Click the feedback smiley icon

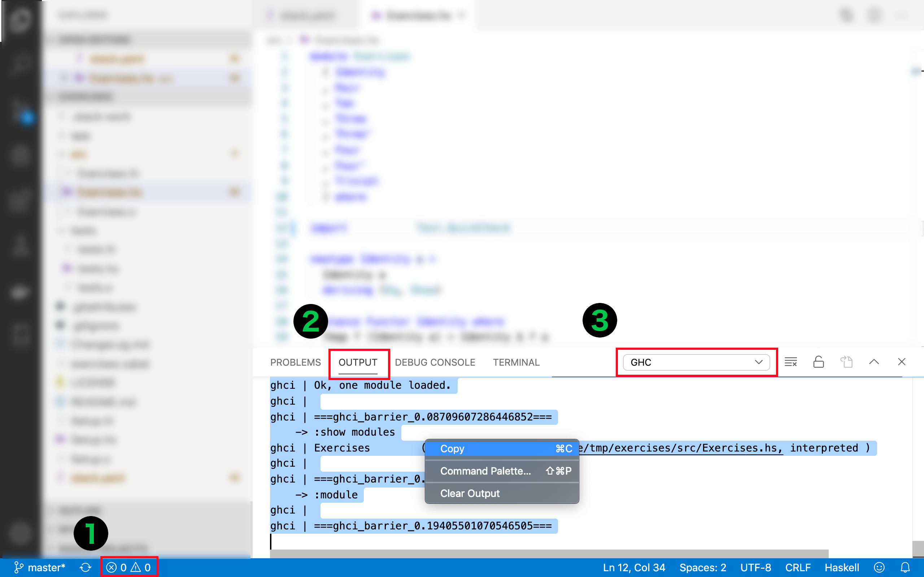[879, 568]
